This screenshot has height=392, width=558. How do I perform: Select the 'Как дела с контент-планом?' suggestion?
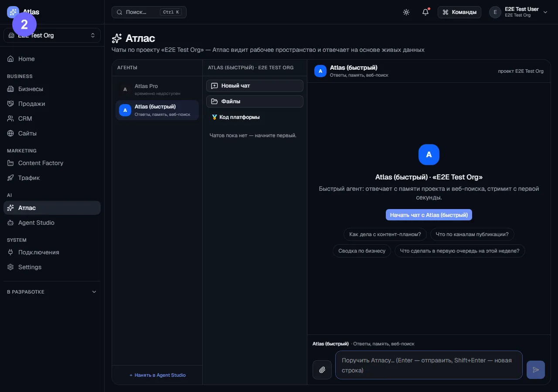(385, 234)
